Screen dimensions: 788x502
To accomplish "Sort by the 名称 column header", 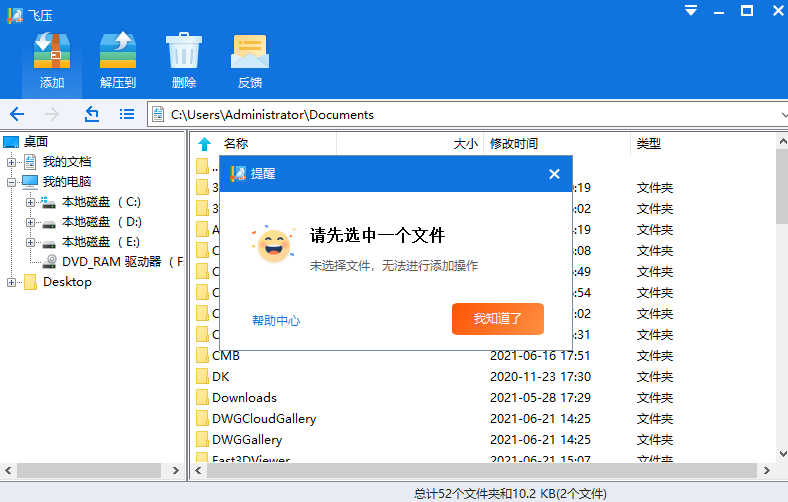I will 236,144.
